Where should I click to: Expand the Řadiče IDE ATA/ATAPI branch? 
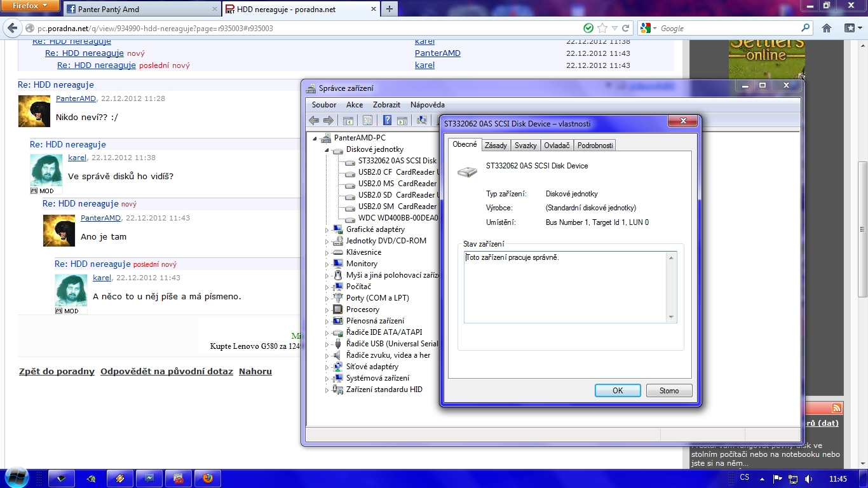(x=327, y=332)
